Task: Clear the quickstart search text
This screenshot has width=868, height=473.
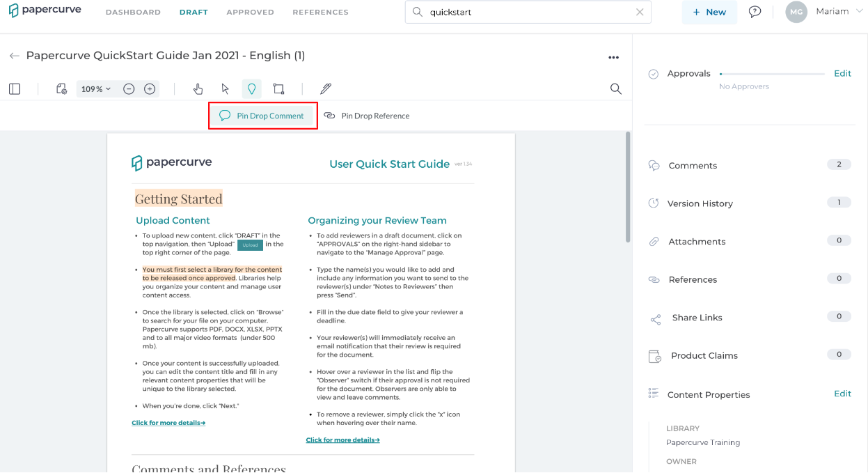Action: (x=640, y=12)
